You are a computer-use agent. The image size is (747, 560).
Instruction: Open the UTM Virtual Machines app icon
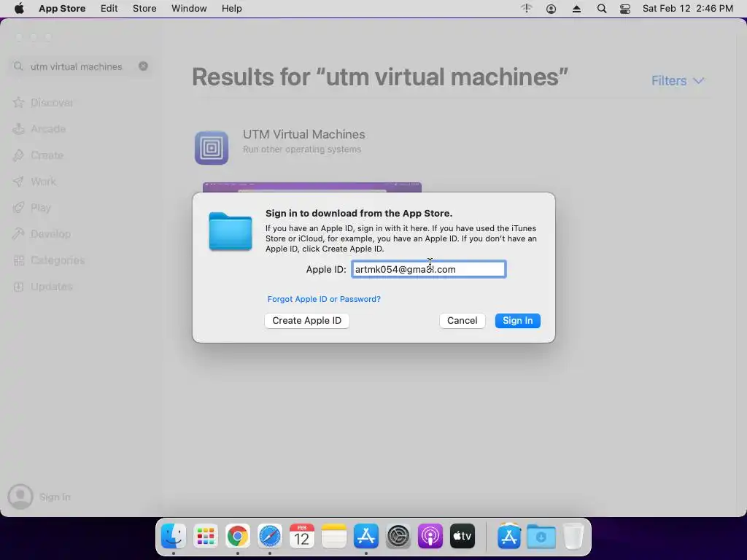[212, 147]
